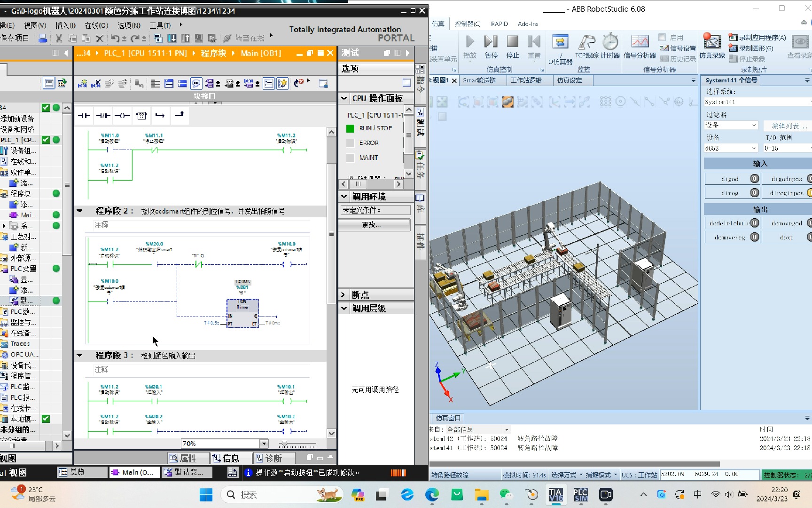Click the cut scissors icon in TIA toolbar

pyautogui.click(x=59, y=38)
